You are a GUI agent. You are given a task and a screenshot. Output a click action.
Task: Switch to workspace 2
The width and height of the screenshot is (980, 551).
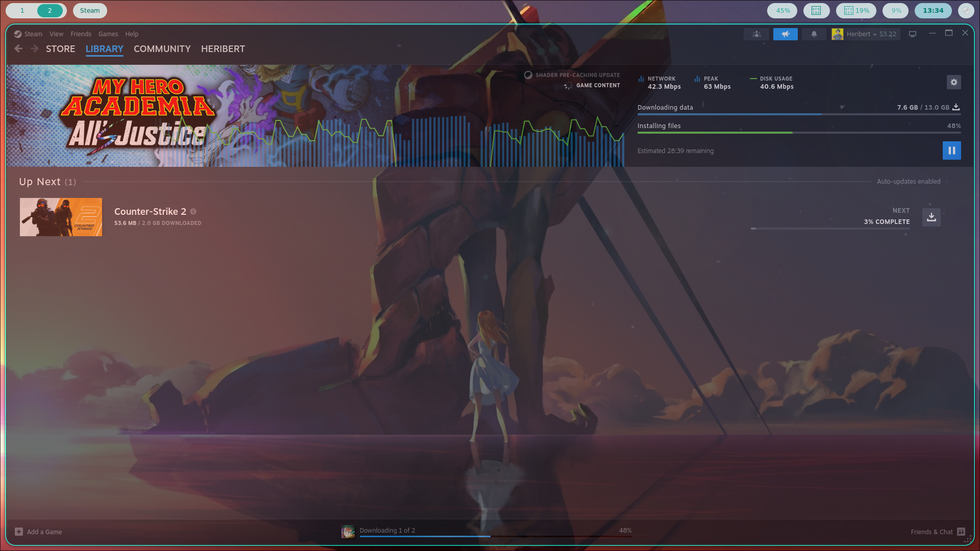[50, 11]
